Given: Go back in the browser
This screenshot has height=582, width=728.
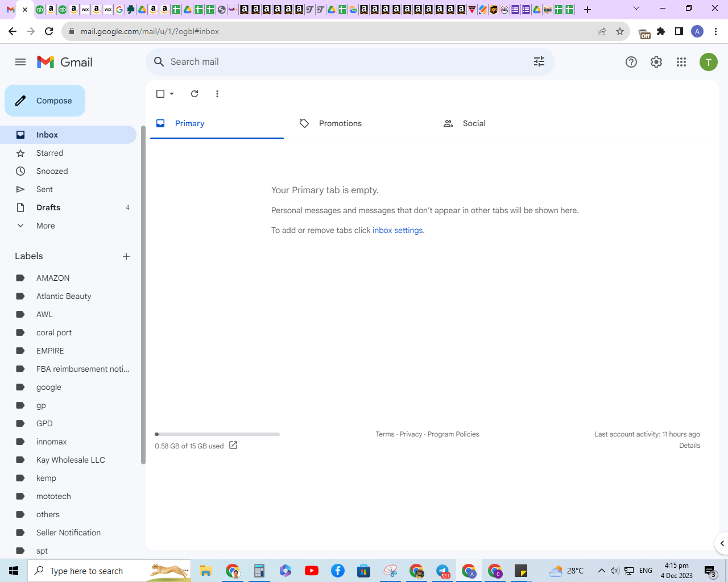Looking at the screenshot, I should tap(13, 31).
